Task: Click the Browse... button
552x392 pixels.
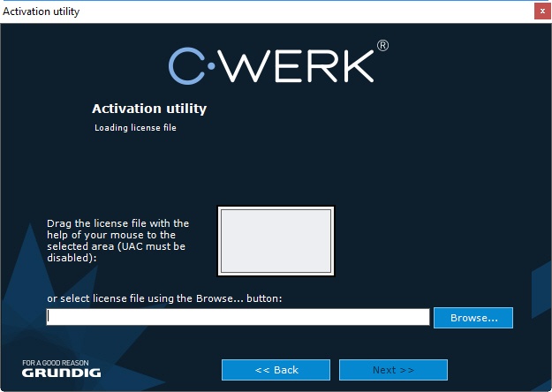Action: pos(473,318)
